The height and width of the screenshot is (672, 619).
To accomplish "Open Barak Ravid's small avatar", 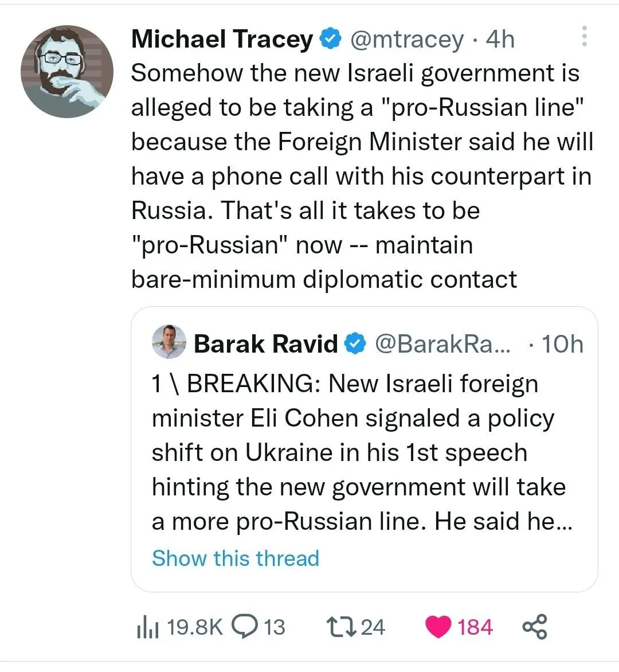I will click(169, 342).
